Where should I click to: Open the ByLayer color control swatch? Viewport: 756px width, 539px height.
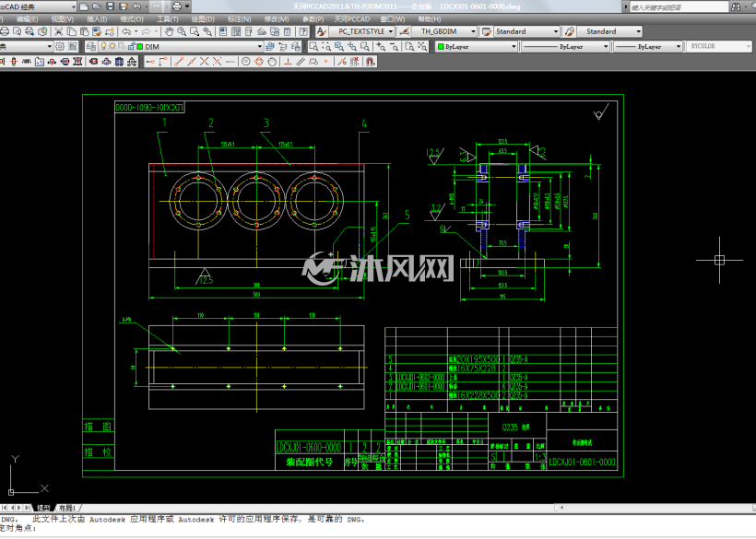pyautogui.click(x=477, y=46)
